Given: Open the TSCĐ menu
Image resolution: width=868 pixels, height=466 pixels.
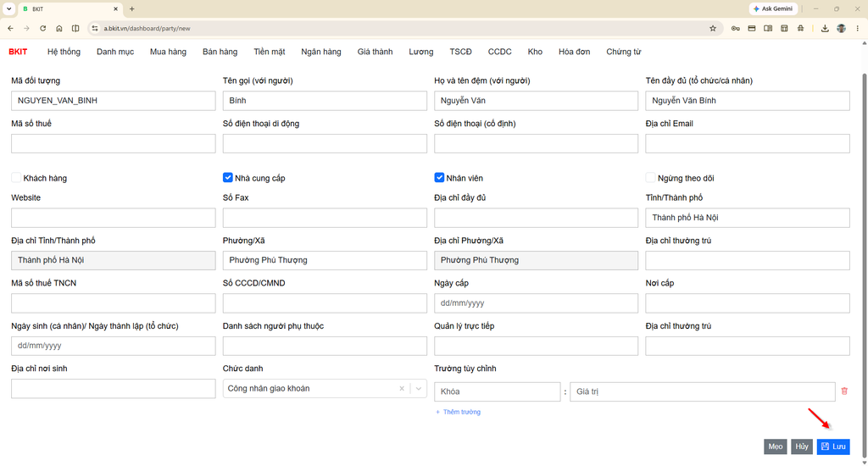Looking at the screenshot, I should (460, 52).
